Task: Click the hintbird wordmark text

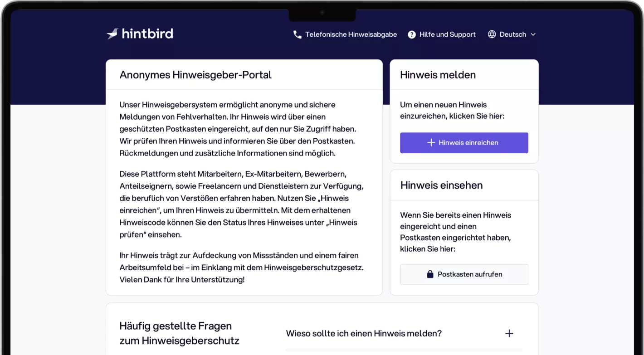Action: (x=147, y=34)
